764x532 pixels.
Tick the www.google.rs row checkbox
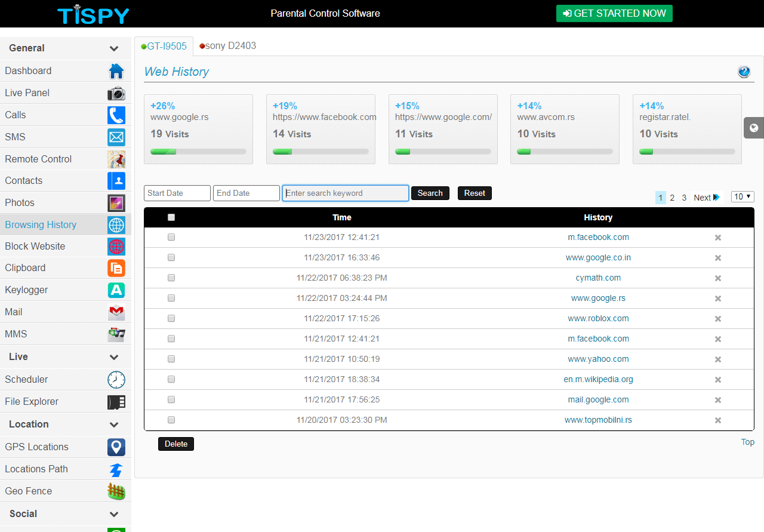171,298
